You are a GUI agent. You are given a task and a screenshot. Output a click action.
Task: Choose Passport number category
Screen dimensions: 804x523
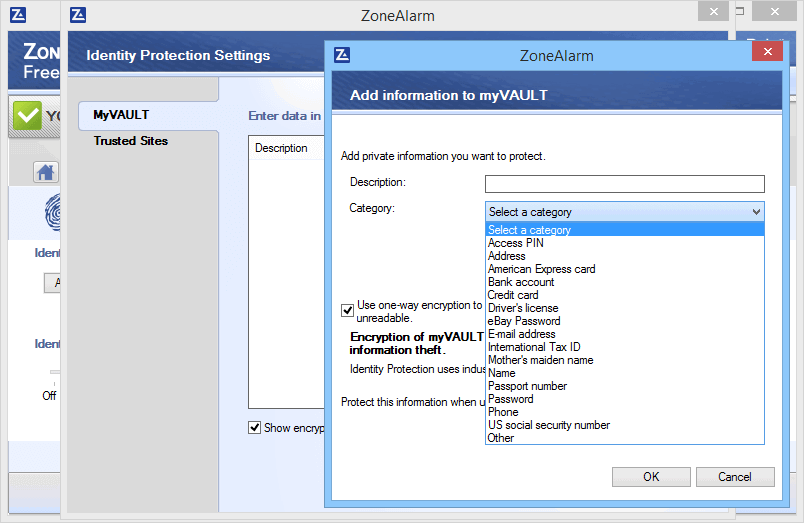(625, 386)
